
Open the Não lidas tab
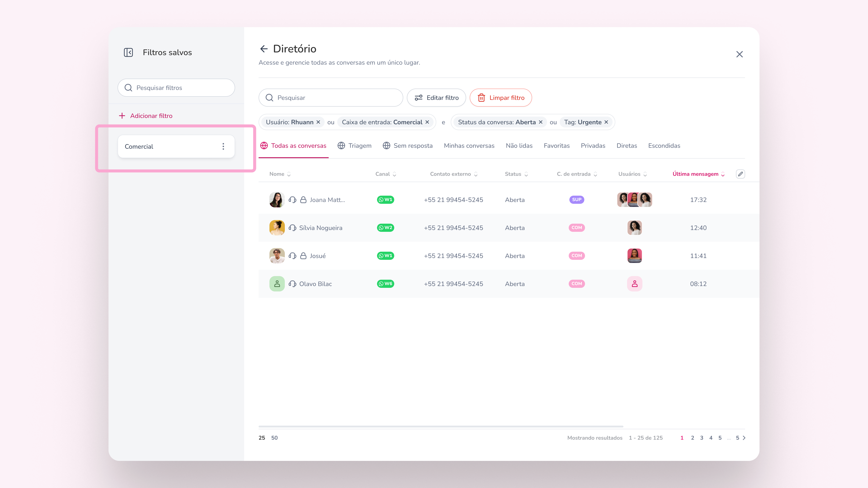pos(519,145)
